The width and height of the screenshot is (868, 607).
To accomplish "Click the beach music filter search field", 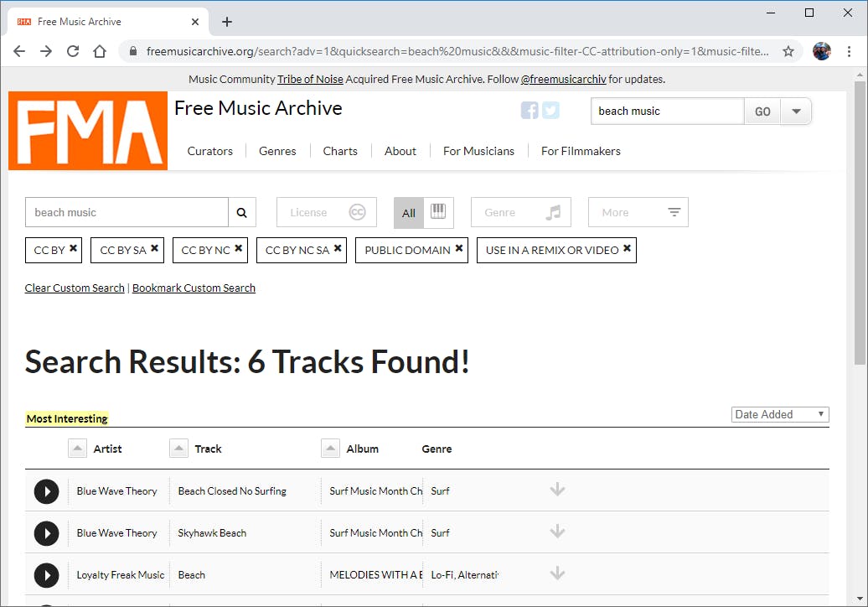I will click(x=127, y=213).
